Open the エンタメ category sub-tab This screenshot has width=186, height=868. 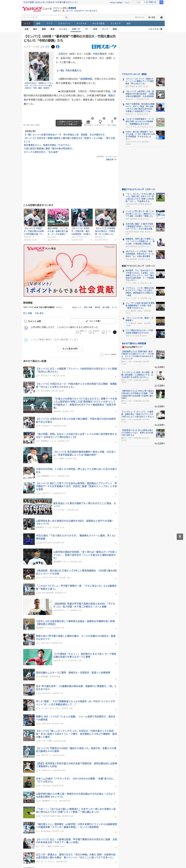pos(63,29)
